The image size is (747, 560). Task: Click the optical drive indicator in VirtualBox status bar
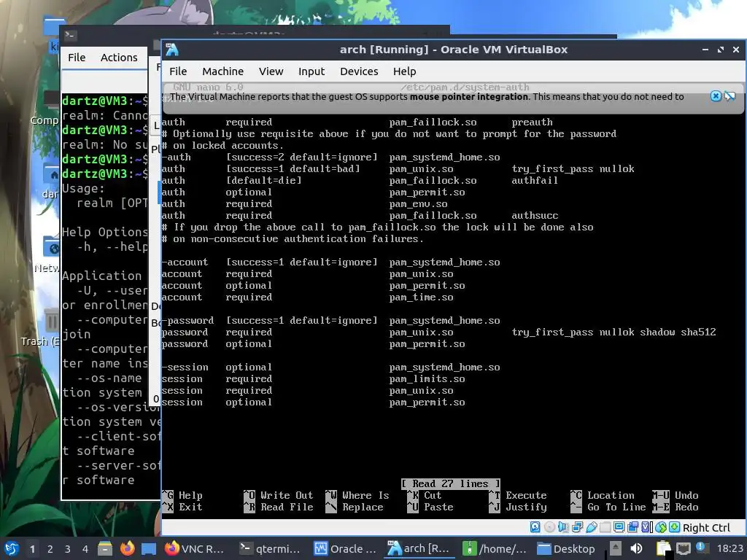click(x=550, y=527)
